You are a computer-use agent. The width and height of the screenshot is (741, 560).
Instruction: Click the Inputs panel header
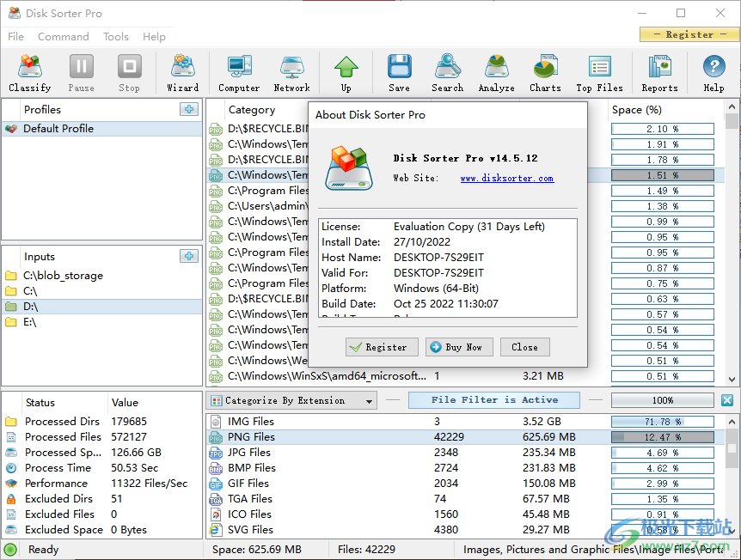40,257
